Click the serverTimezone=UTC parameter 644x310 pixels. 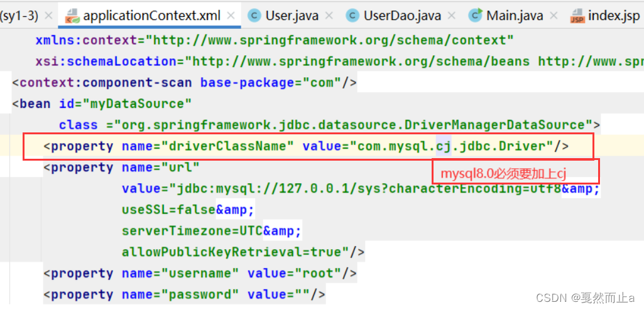click(192, 232)
